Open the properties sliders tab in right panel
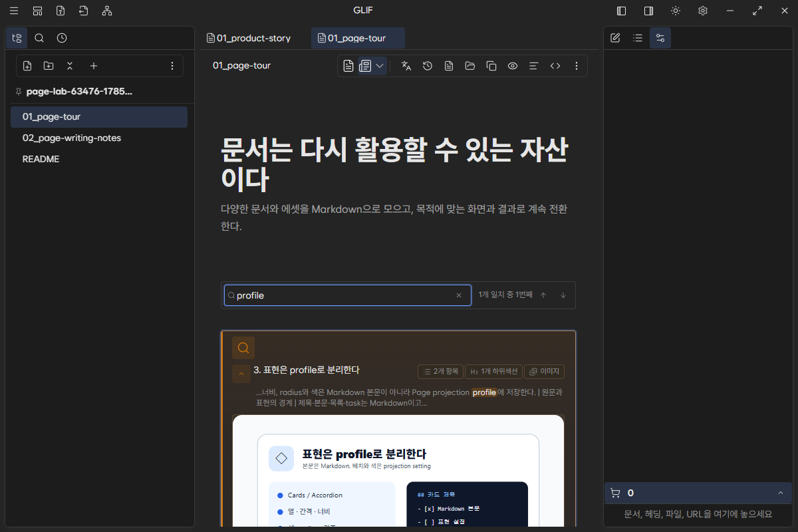This screenshot has width=798, height=532. pyautogui.click(x=660, y=38)
